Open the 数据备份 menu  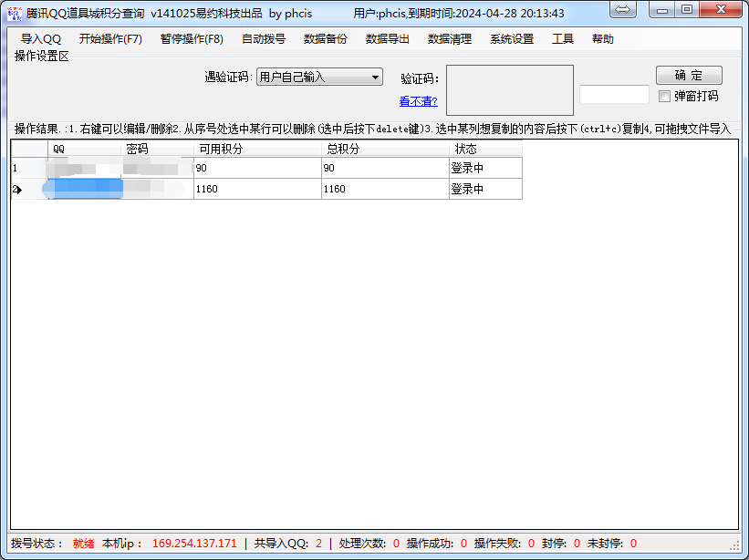click(326, 39)
